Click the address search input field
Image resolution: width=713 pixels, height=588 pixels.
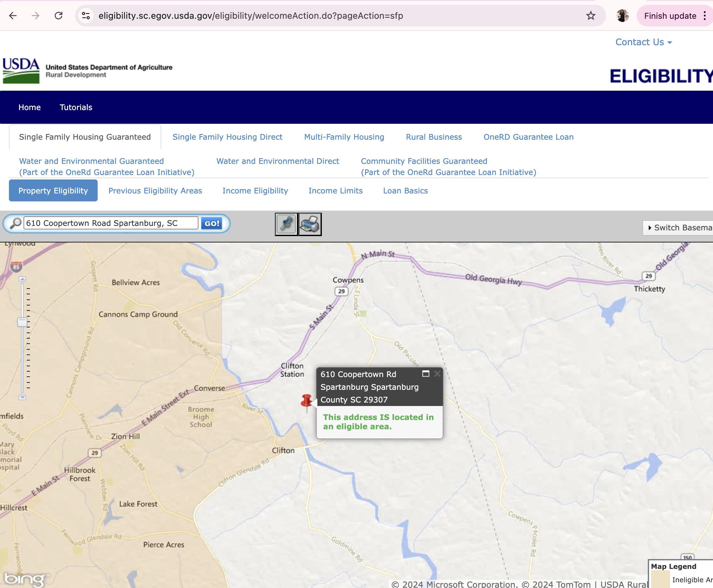[x=111, y=223]
